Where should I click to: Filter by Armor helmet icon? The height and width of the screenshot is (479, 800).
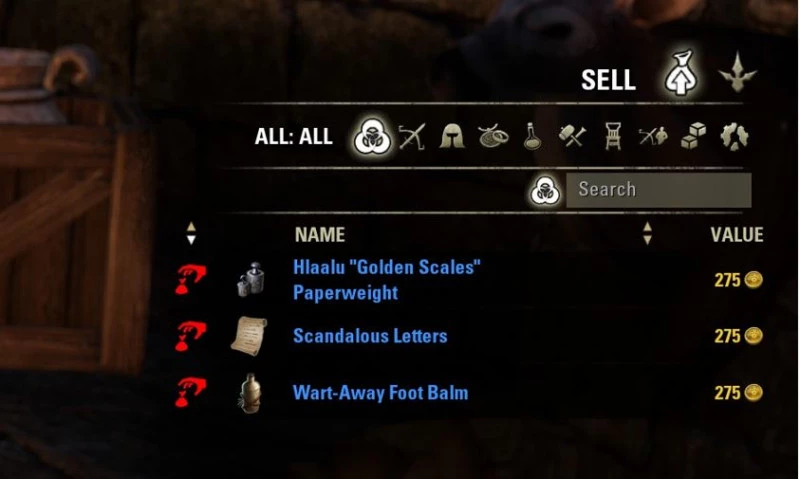point(452,136)
